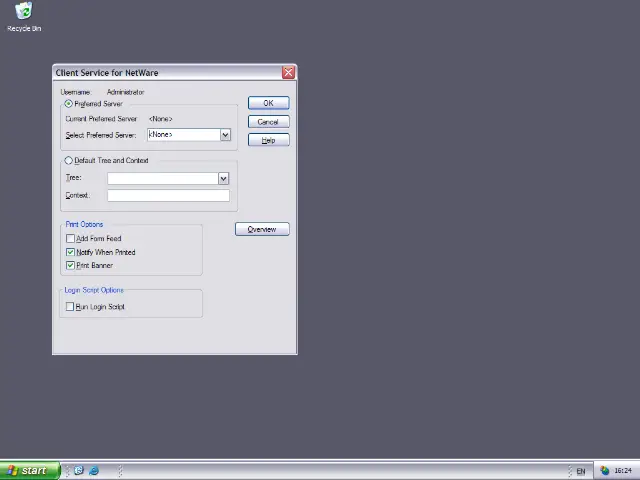
Task: Uncheck Notify When Printed
Action: click(70, 252)
